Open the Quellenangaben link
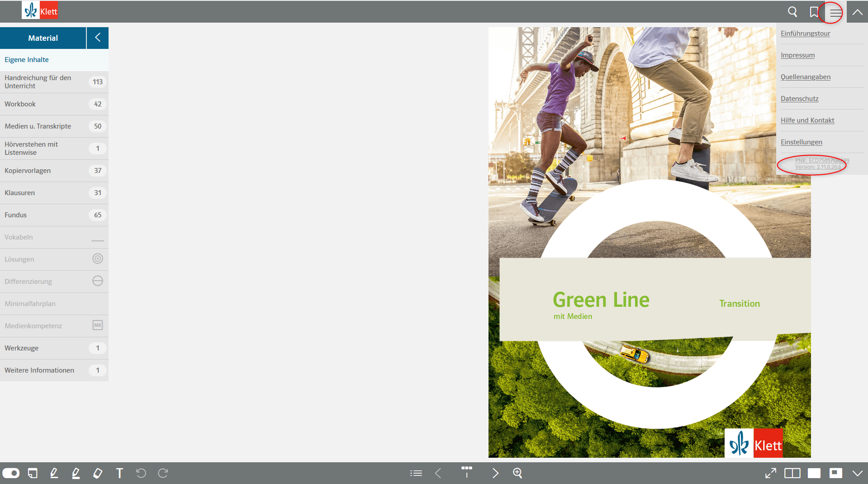868x484 pixels. coord(806,77)
